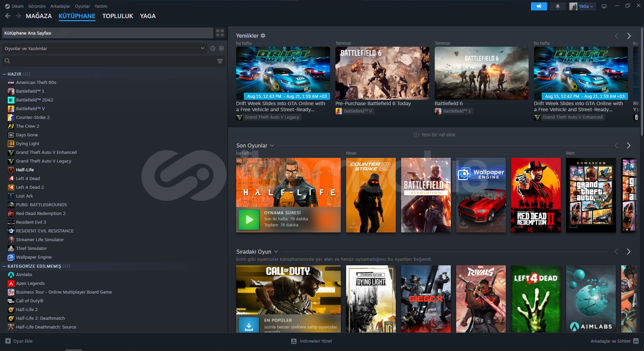Open advanced filter options icon
Viewport: 644px width, 351px height.
220,61
